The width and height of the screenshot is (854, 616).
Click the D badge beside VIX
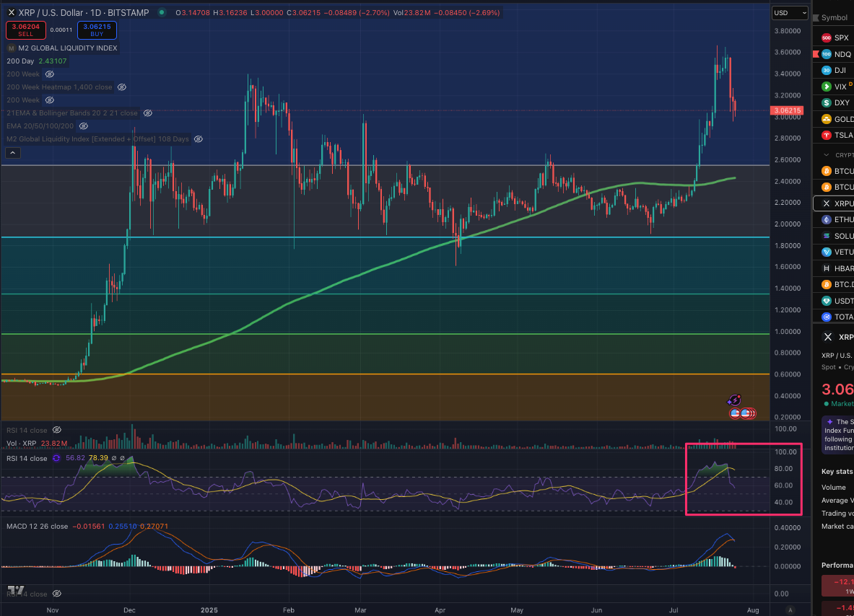click(850, 84)
